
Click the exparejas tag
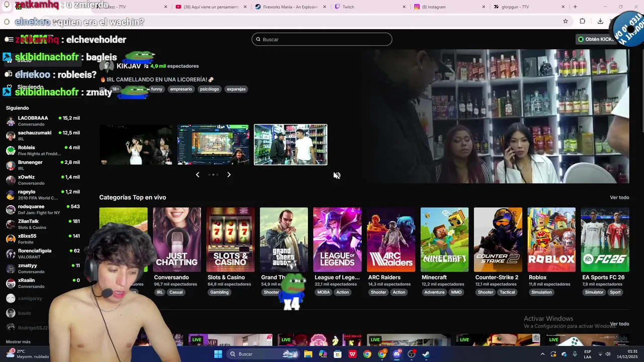coord(236,89)
